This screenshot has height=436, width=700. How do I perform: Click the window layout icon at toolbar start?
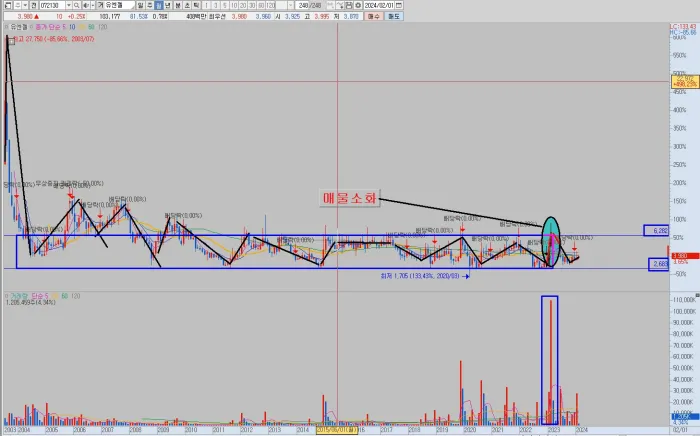point(8,5)
